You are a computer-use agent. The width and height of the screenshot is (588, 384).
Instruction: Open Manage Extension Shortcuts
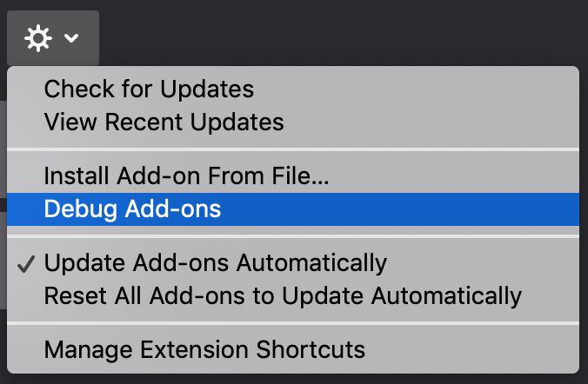[x=293, y=350]
